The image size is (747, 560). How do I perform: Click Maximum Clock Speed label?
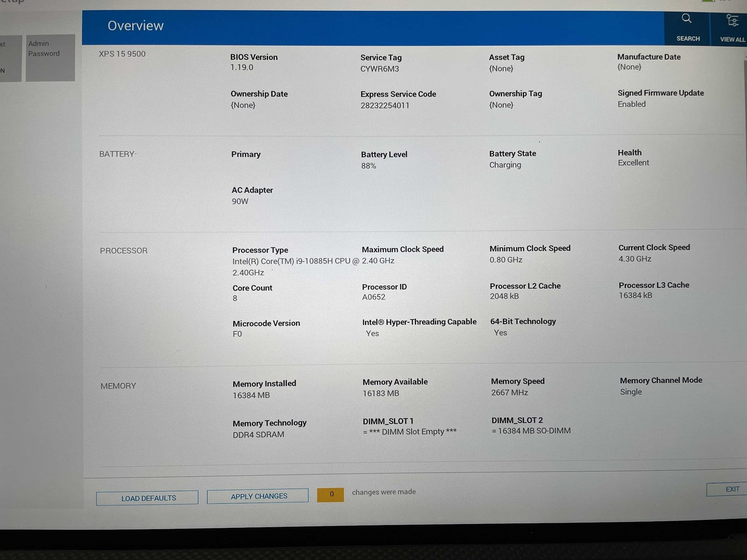[x=402, y=249]
